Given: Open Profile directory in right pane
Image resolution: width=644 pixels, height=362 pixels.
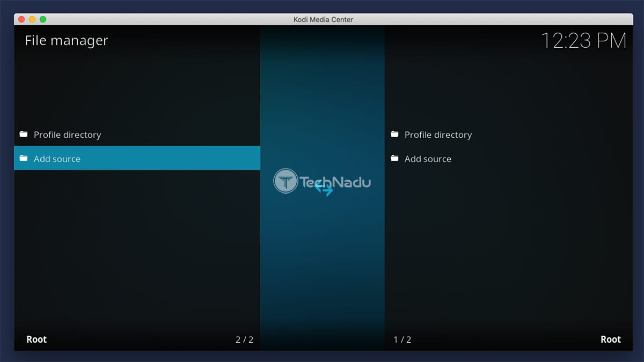Looking at the screenshot, I should click(x=508, y=134).
